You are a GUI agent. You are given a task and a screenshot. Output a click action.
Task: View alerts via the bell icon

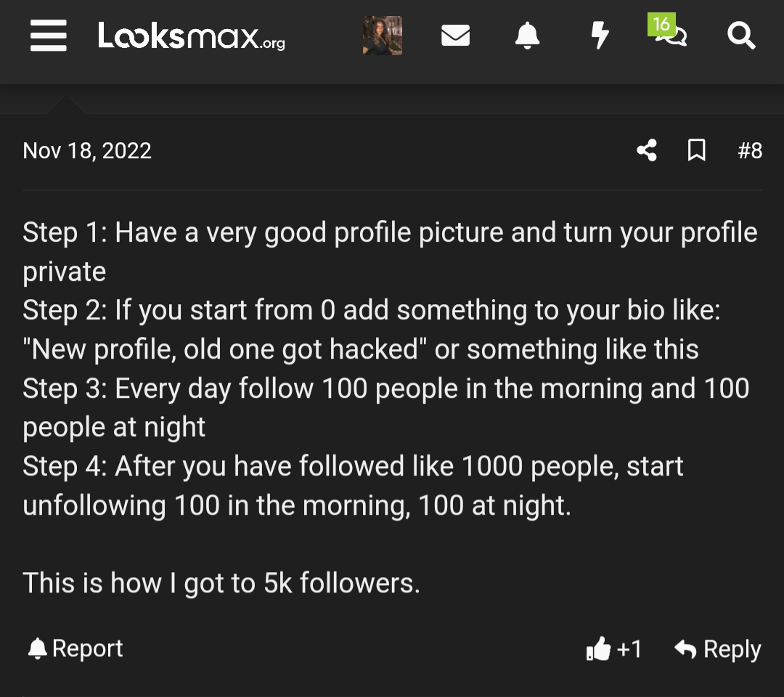pos(527,35)
